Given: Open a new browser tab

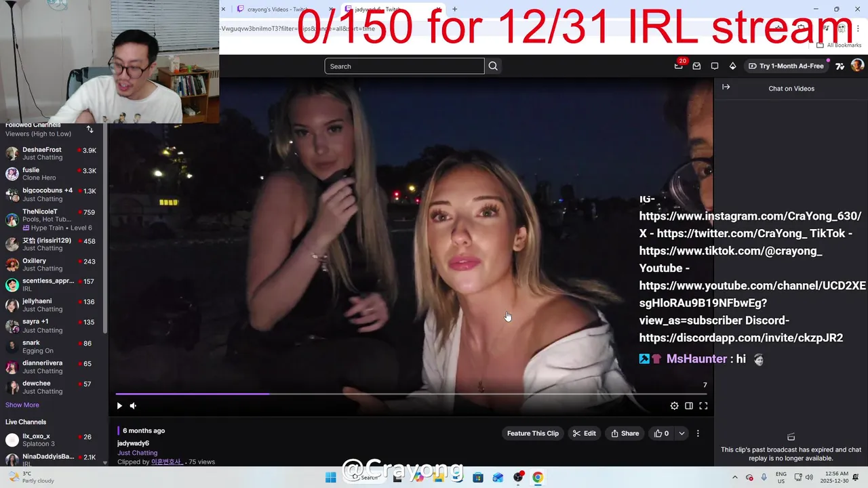Looking at the screenshot, I should click(454, 9).
